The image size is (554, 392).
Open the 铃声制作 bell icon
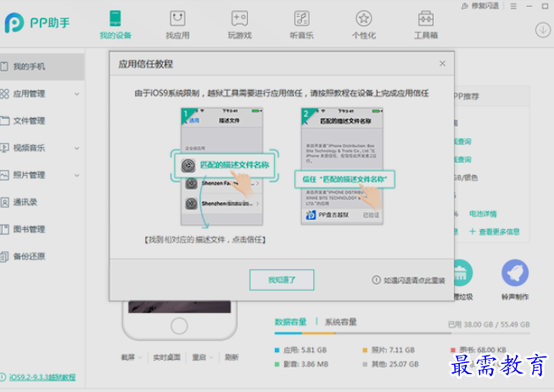tap(515, 273)
